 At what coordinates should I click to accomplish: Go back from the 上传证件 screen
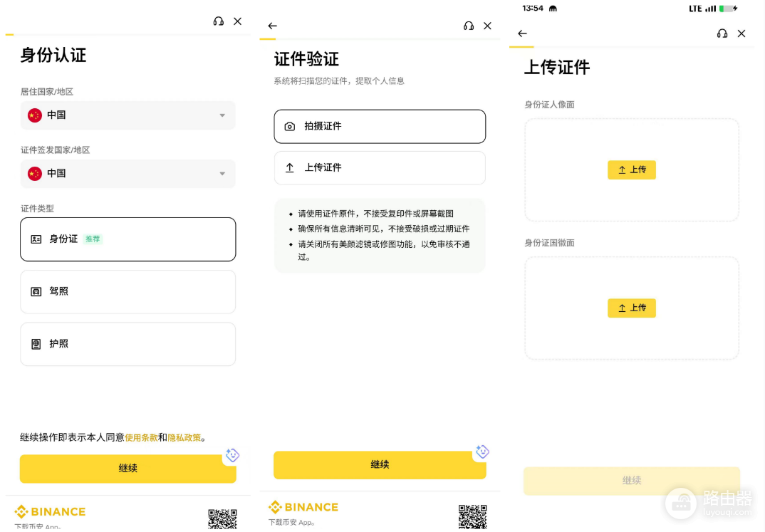coord(522,33)
